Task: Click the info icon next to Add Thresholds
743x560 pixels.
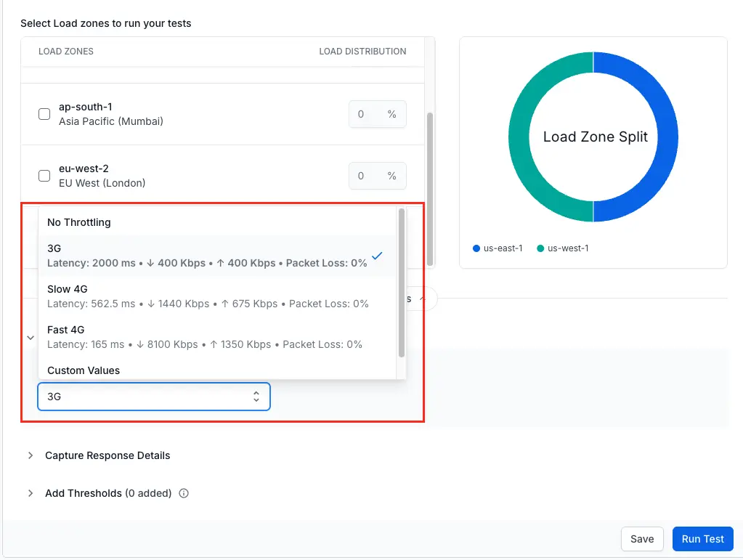Action: 184,493
